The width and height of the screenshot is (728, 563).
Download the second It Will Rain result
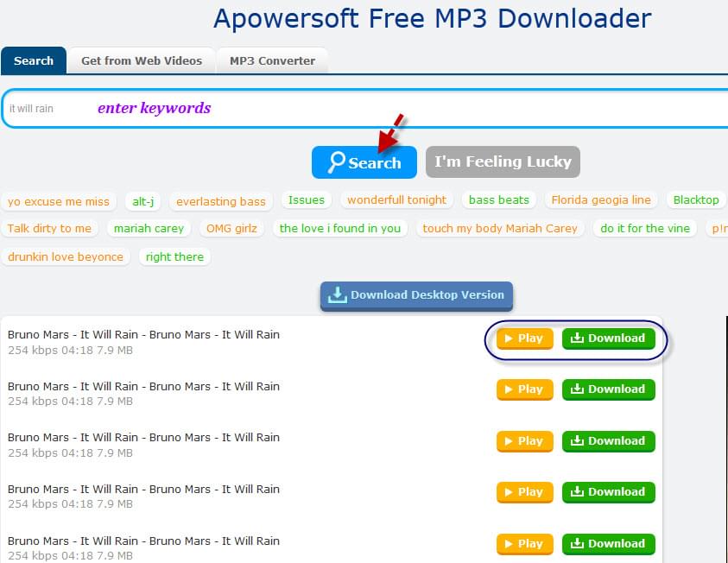(609, 389)
